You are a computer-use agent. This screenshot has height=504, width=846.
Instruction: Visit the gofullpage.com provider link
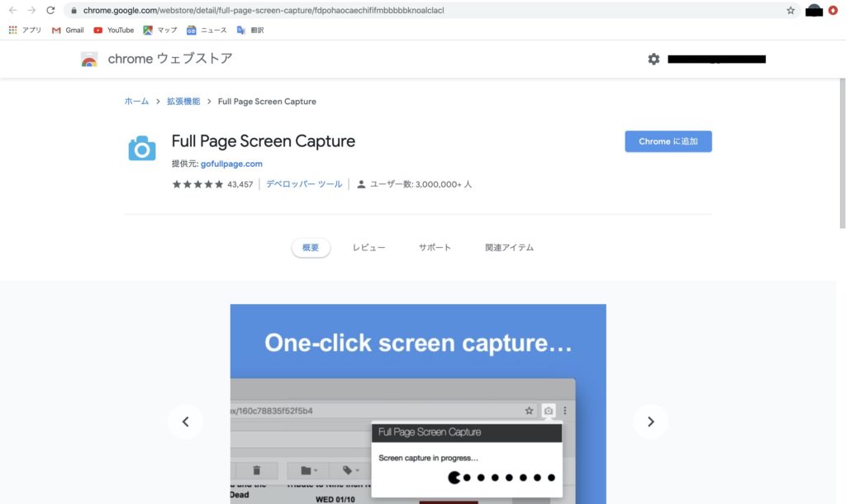231,164
